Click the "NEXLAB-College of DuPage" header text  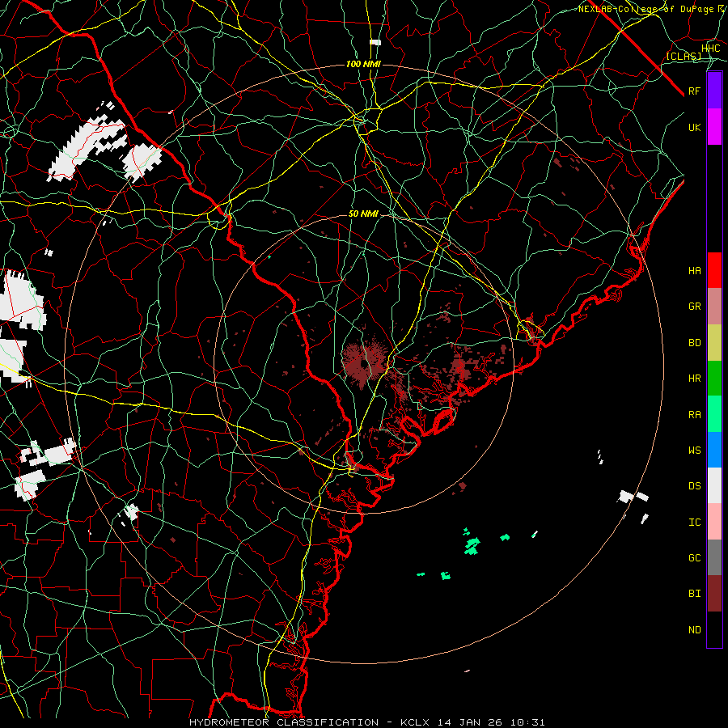tap(645, 9)
